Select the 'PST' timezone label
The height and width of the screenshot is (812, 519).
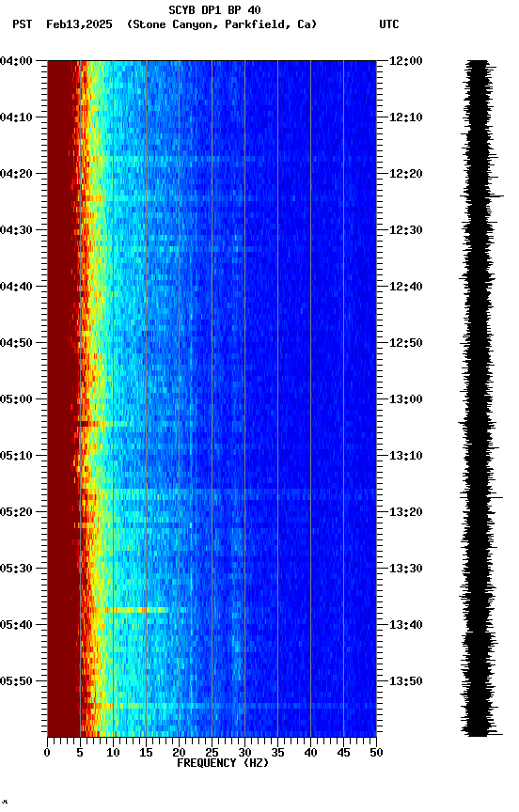click(23, 24)
